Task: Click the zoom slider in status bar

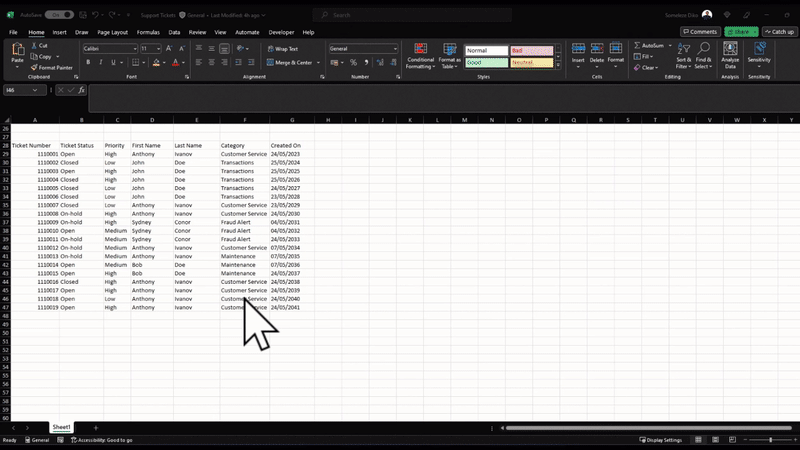Action: tap(770, 440)
